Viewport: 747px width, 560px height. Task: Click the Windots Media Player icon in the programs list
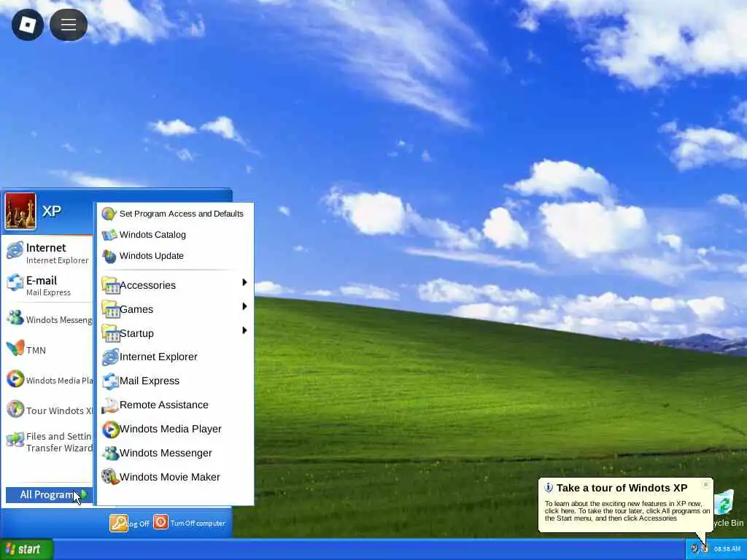pyautogui.click(x=111, y=429)
